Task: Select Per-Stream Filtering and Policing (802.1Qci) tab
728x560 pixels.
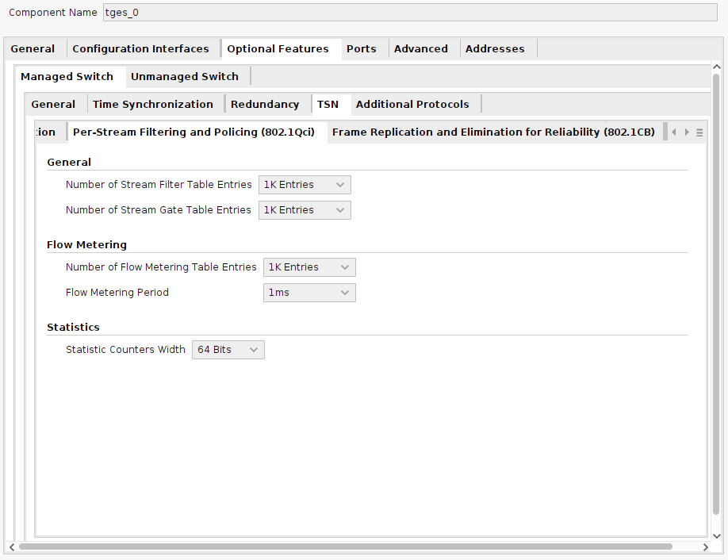Action: [193, 132]
